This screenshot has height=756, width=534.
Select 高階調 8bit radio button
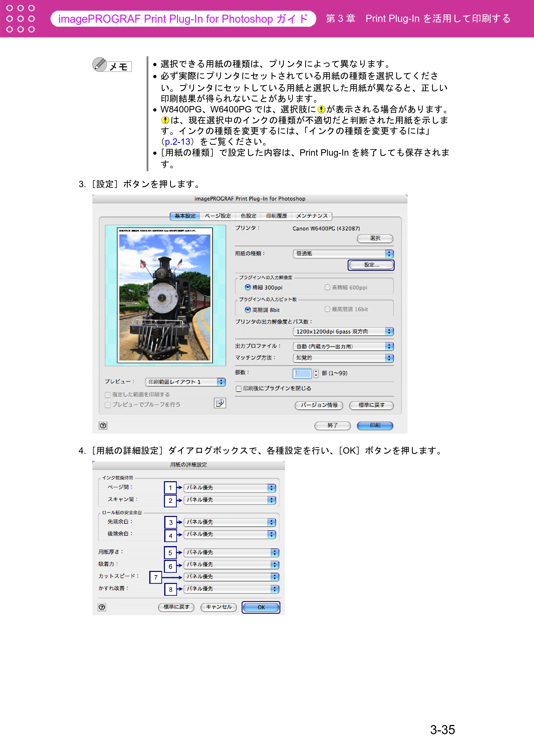[248, 310]
